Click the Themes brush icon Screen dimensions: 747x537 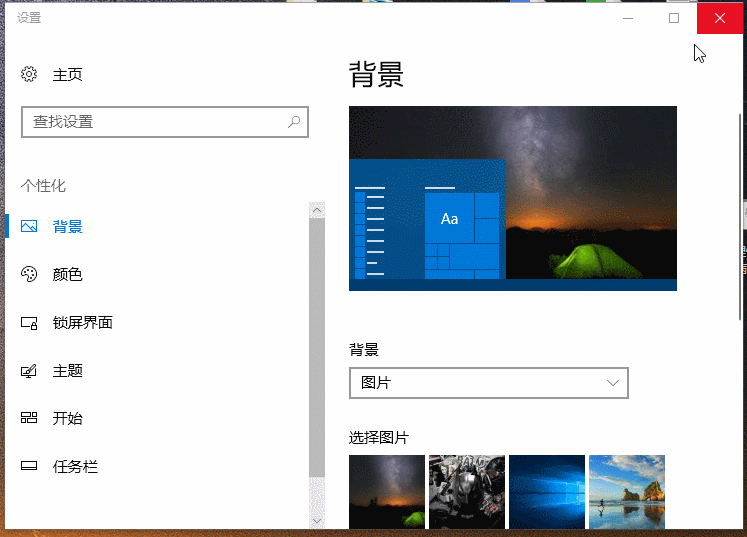click(x=29, y=371)
